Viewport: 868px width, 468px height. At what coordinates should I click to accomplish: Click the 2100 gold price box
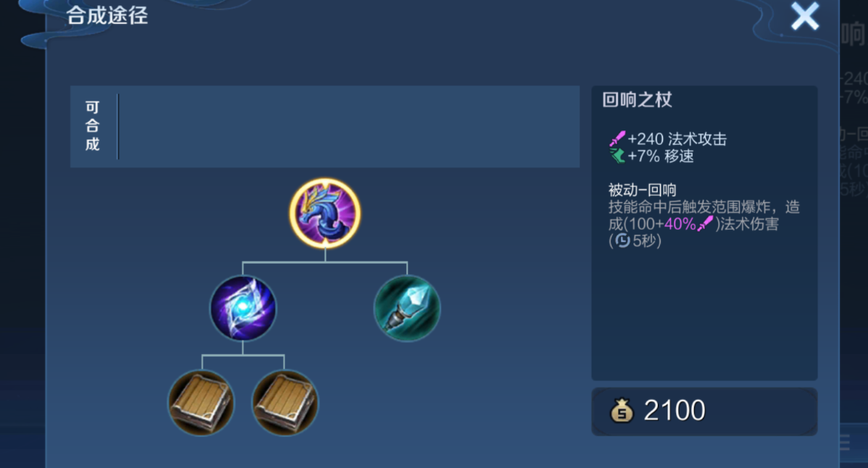coord(704,411)
